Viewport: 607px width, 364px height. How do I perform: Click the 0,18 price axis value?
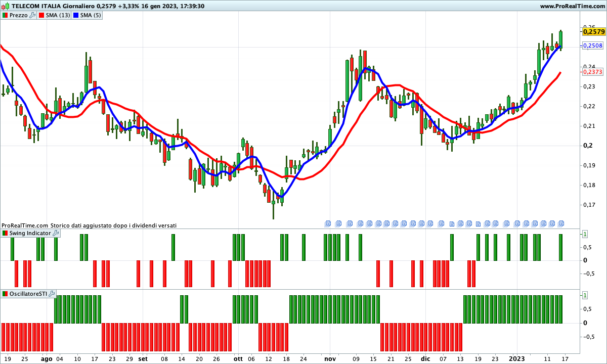click(590, 185)
